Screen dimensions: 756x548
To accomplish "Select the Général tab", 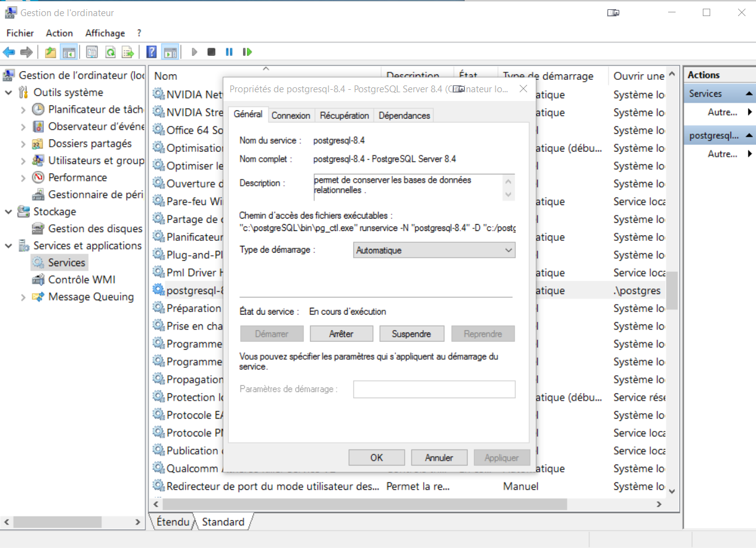I will point(248,114).
